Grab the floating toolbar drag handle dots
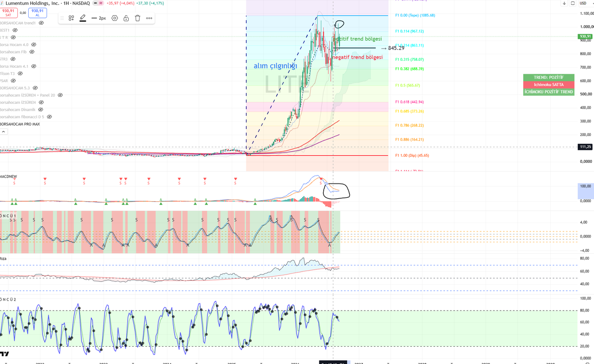This screenshot has height=364, width=594. click(62, 18)
